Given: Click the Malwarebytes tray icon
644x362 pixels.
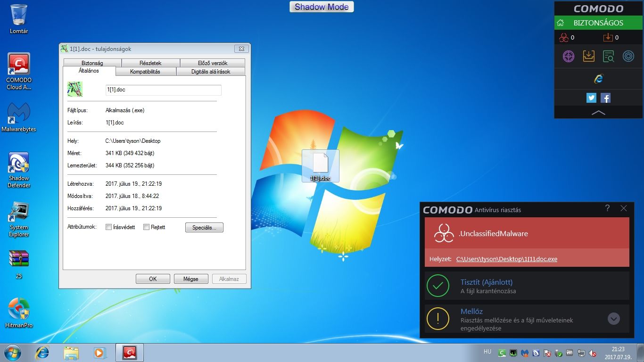Looking at the screenshot, I should tap(524, 353).
